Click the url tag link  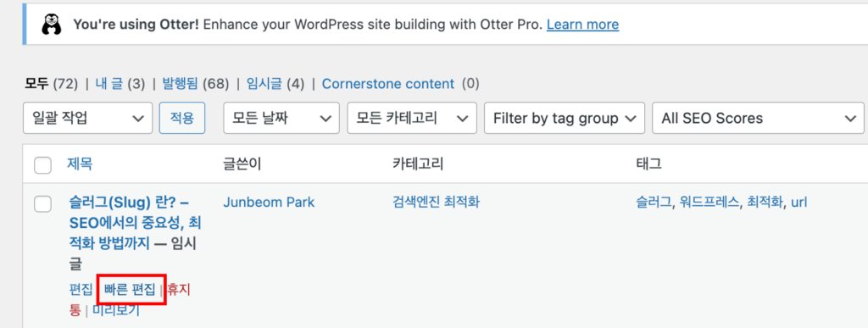pyautogui.click(x=798, y=203)
